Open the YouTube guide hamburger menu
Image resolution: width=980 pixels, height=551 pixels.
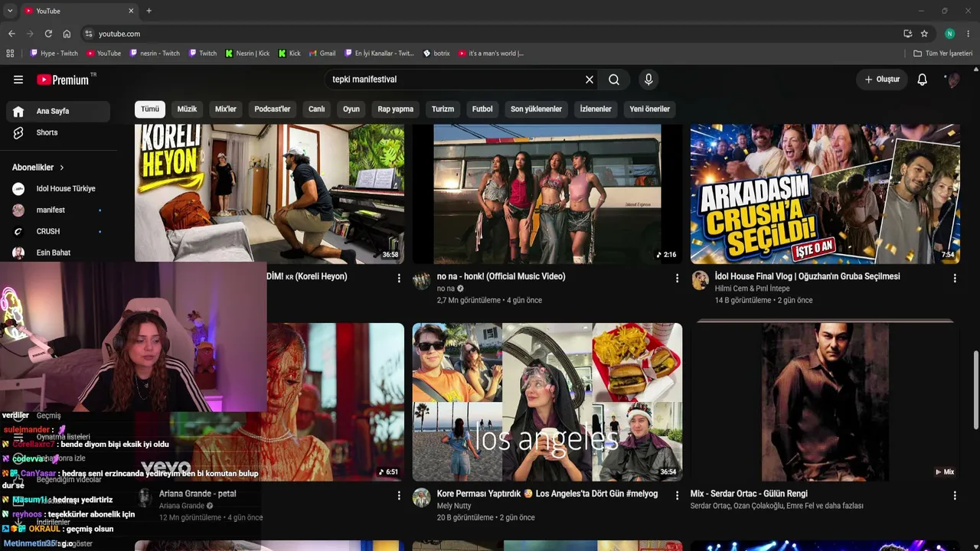[x=18, y=80]
